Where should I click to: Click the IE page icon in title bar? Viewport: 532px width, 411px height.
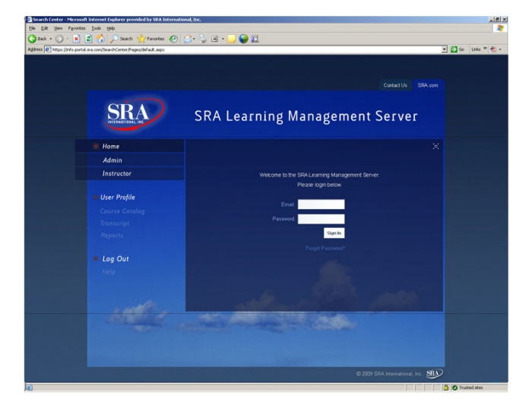[29, 20]
